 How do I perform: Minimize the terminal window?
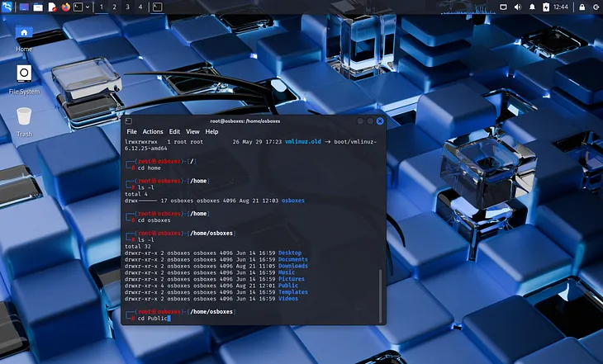(x=360, y=121)
